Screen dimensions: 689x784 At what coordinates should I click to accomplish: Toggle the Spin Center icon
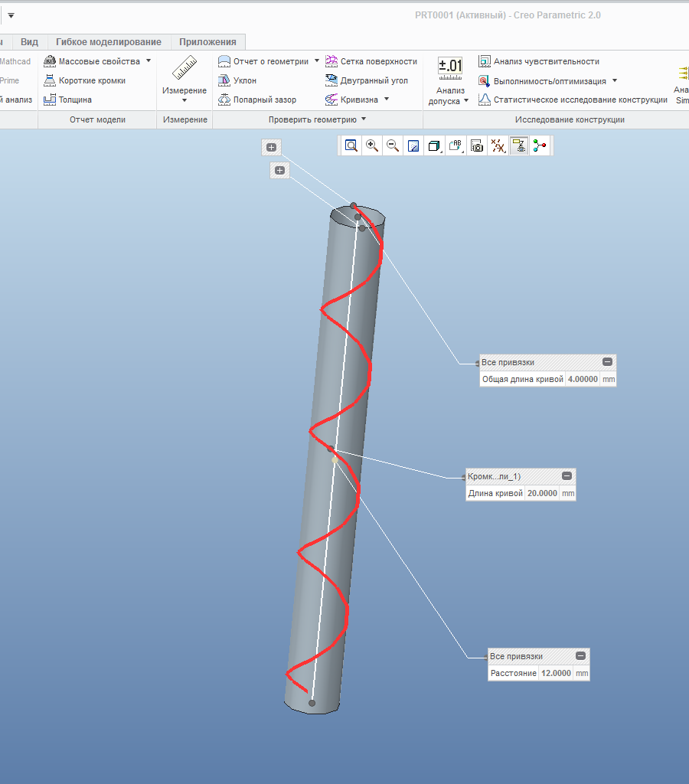(x=540, y=145)
